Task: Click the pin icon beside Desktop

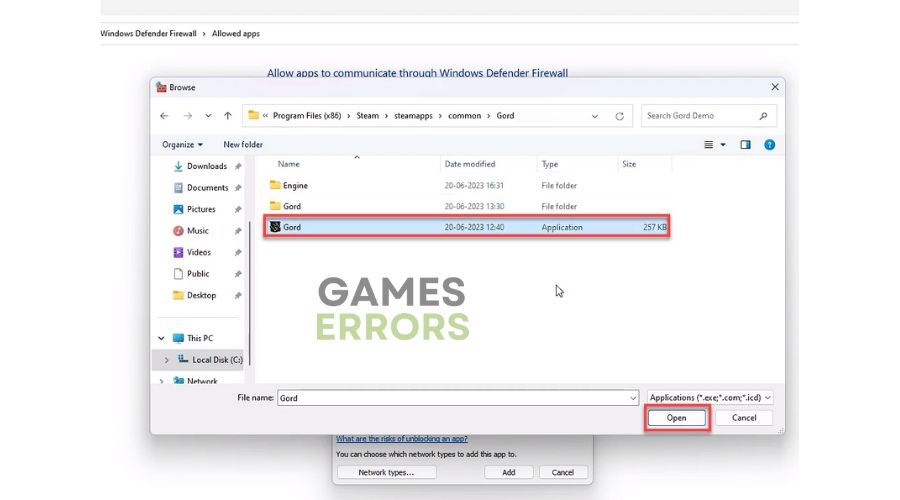Action: tap(238, 296)
